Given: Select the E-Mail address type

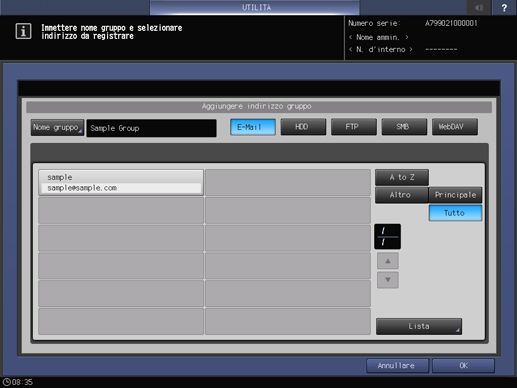Looking at the screenshot, I should click(253, 127).
